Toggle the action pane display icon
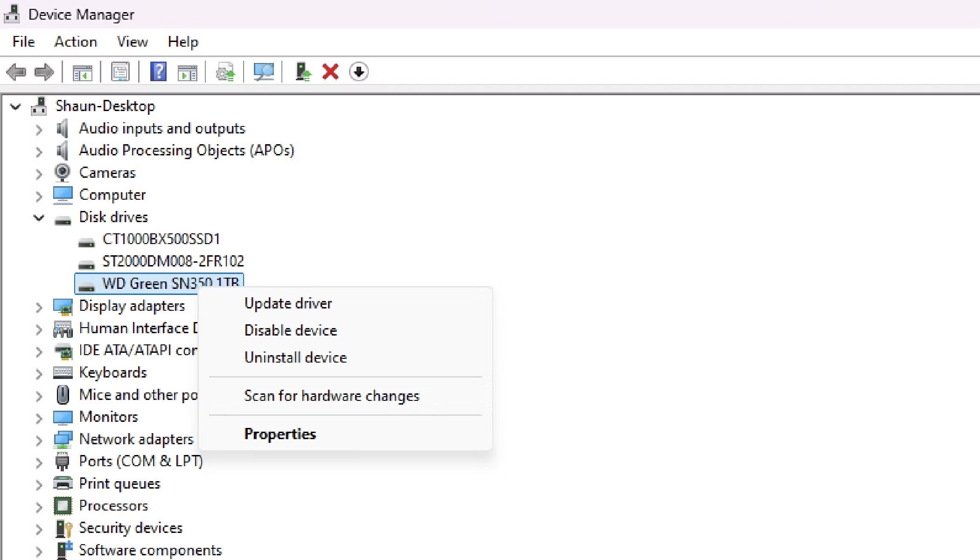This screenshot has width=980, height=560. 187,71
